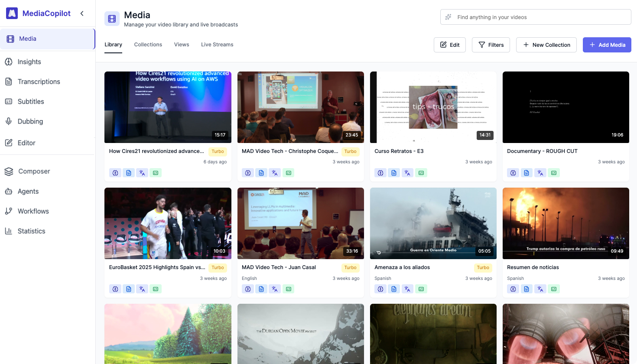Select the Views tab
The image size is (637, 364).
[182, 44]
